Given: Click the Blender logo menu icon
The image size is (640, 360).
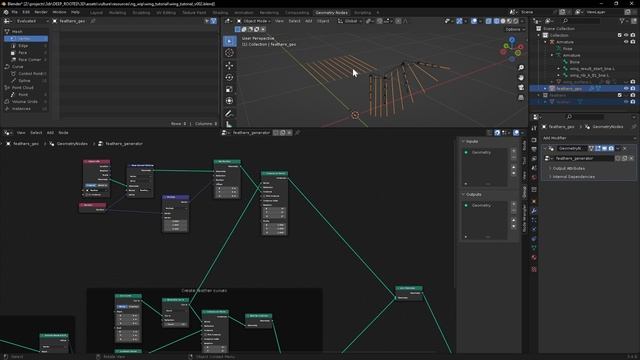Looking at the screenshot, I should click(6, 12).
